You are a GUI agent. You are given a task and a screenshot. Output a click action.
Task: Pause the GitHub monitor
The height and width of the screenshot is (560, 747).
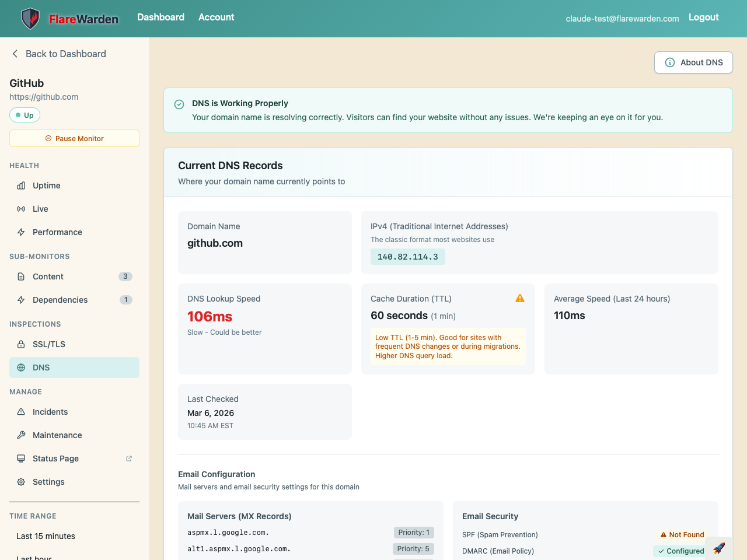tap(74, 138)
